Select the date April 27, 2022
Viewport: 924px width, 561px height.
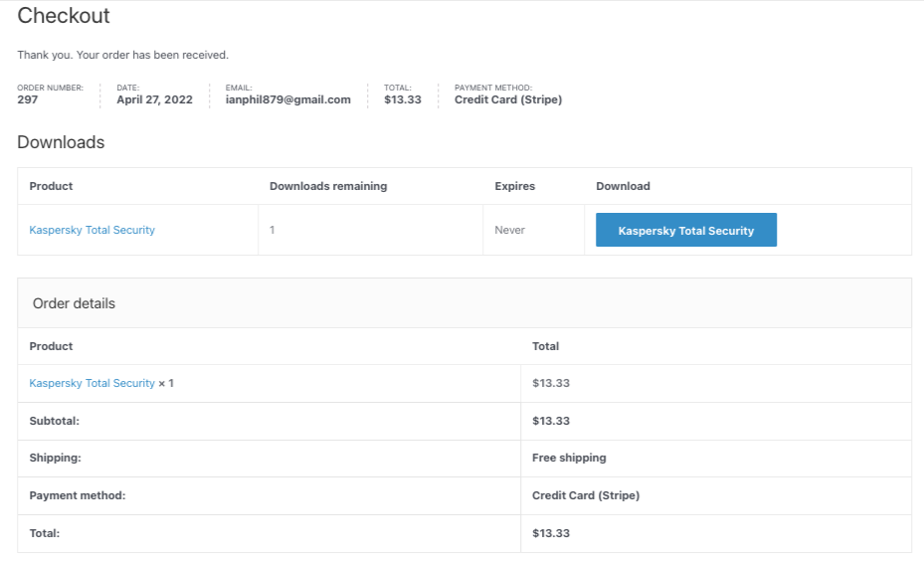(154, 99)
